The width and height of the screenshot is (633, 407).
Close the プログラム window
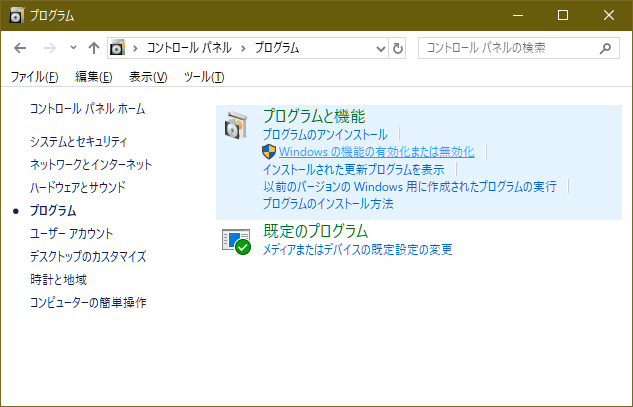coord(609,15)
